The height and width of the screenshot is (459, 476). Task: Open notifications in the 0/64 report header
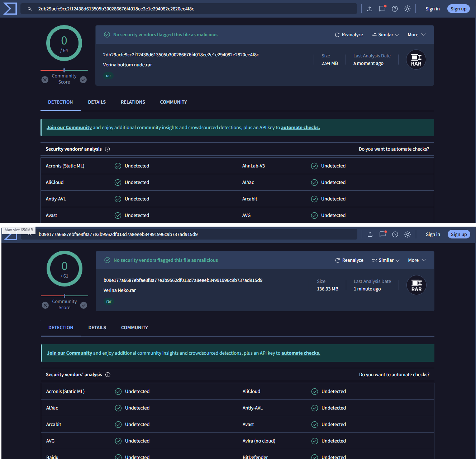(x=382, y=9)
